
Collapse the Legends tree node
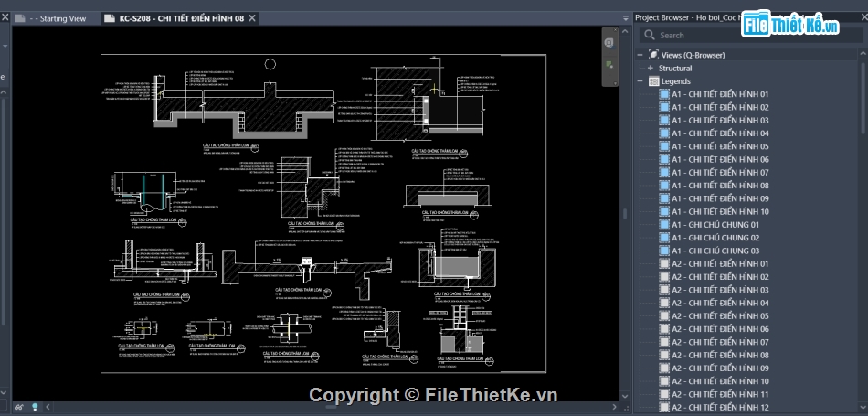640,81
